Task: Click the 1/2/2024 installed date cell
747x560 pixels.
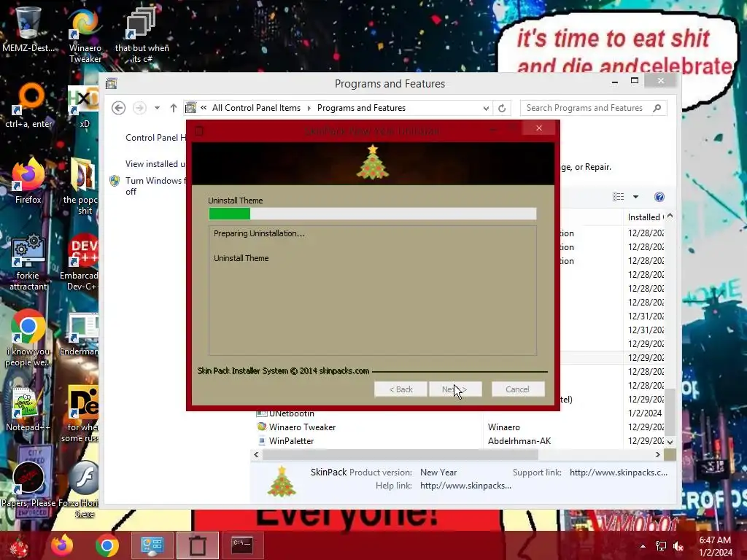Action: click(645, 413)
